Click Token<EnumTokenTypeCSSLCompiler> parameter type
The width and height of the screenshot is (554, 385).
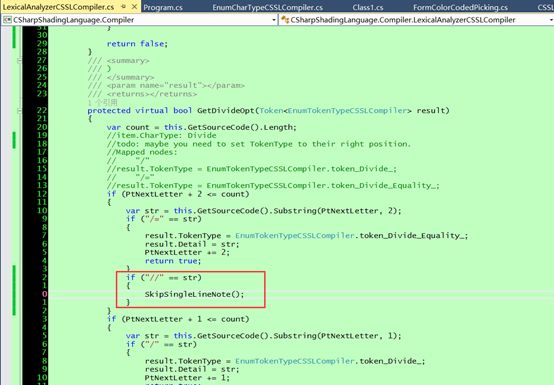point(335,111)
